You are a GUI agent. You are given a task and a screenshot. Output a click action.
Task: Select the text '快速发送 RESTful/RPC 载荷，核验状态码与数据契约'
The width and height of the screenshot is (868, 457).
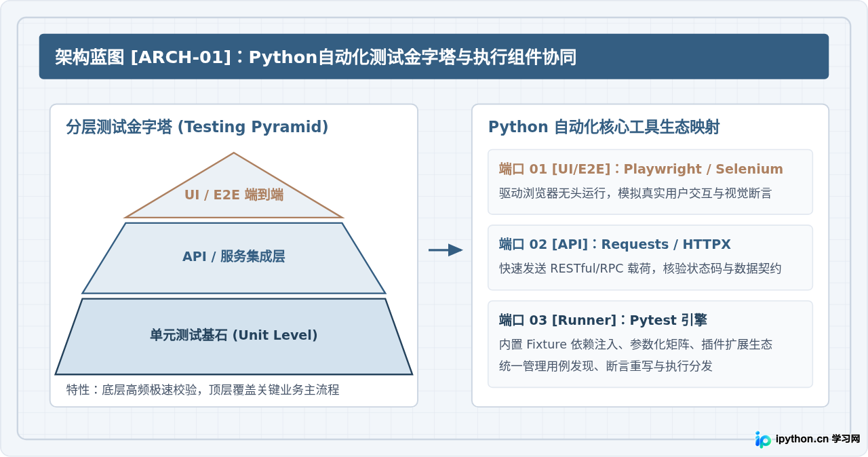tap(640, 269)
